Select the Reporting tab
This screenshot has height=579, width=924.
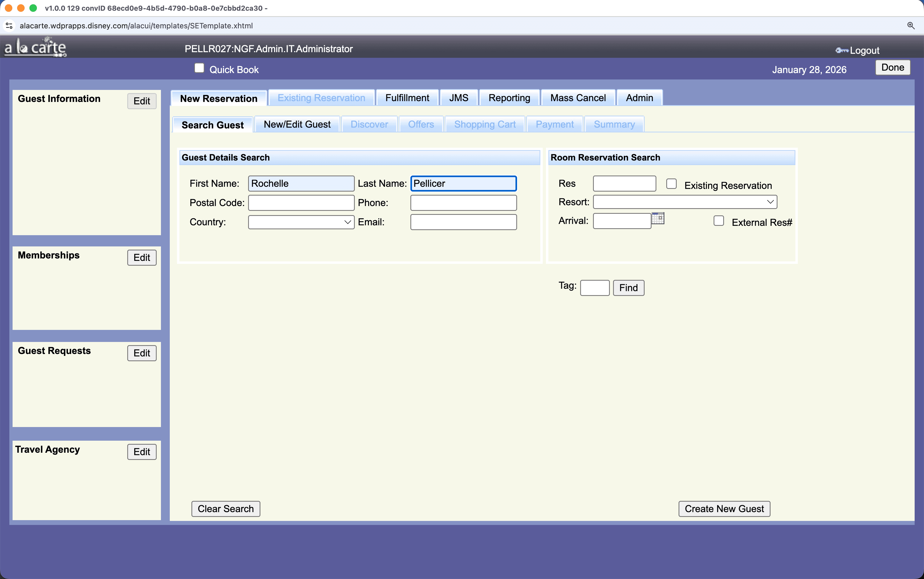[509, 98]
